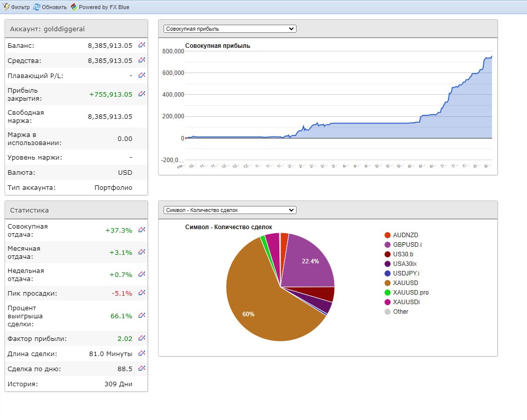Click the AUDNZD legend label
Screen dimensions: 527x420
tap(406, 235)
